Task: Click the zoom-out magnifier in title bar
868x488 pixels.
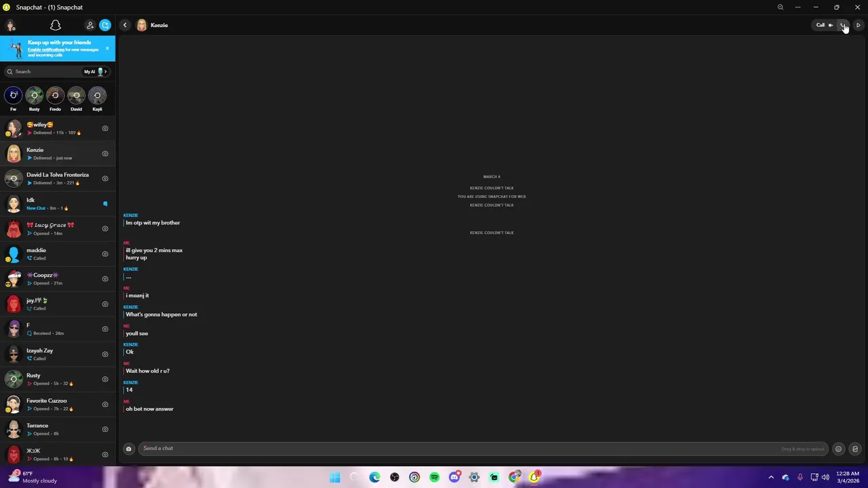Action: pyautogui.click(x=781, y=7)
